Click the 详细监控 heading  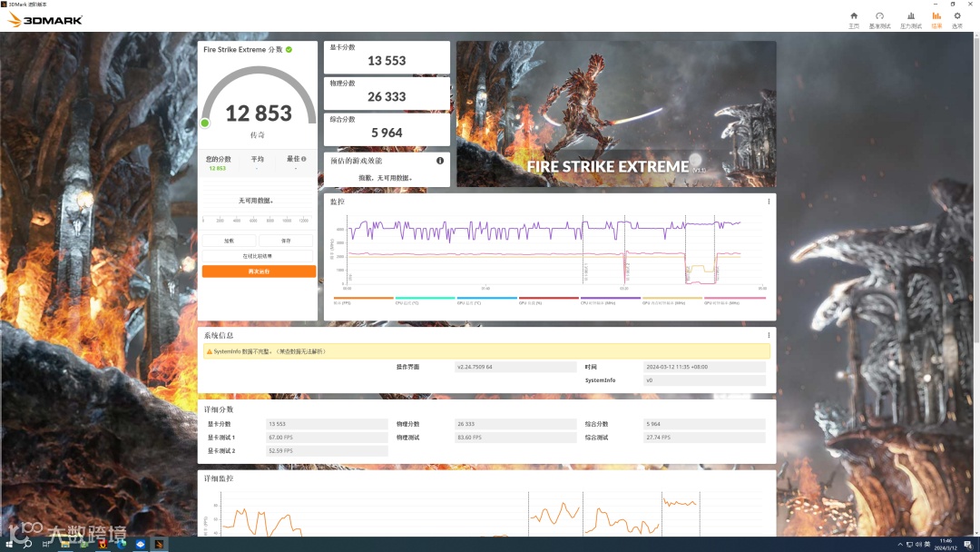tap(218, 478)
